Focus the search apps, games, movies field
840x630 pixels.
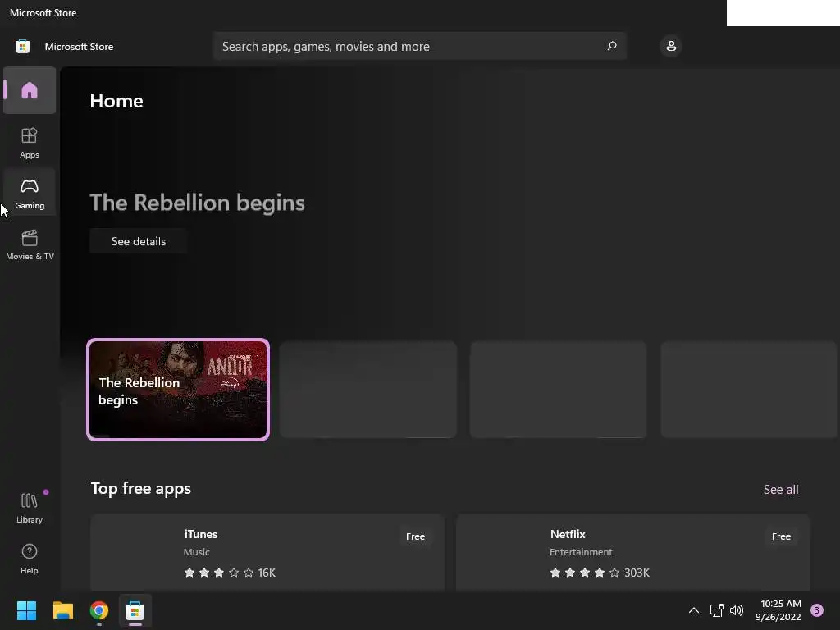click(x=420, y=46)
